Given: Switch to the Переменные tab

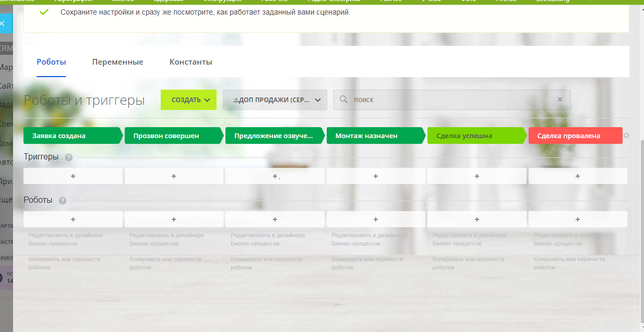Looking at the screenshot, I should click(x=117, y=62).
